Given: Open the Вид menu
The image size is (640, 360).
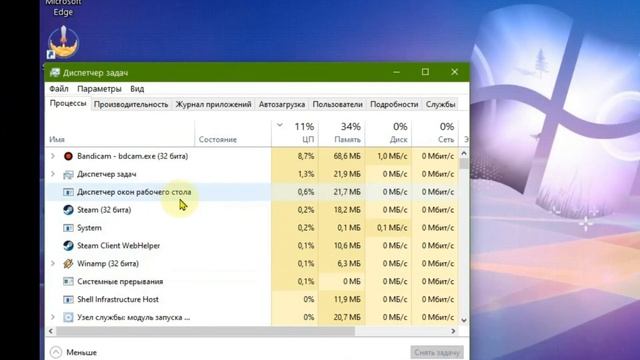Looking at the screenshot, I should coord(137,89).
